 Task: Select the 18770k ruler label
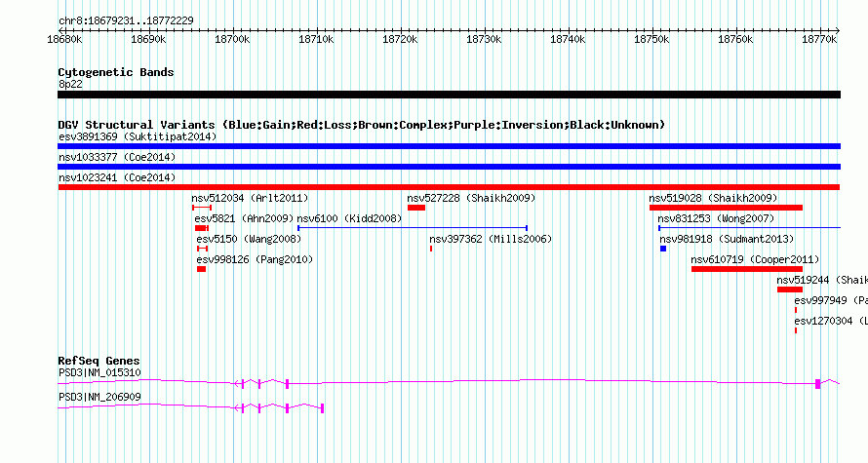pyautogui.click(x=819, y=39)
